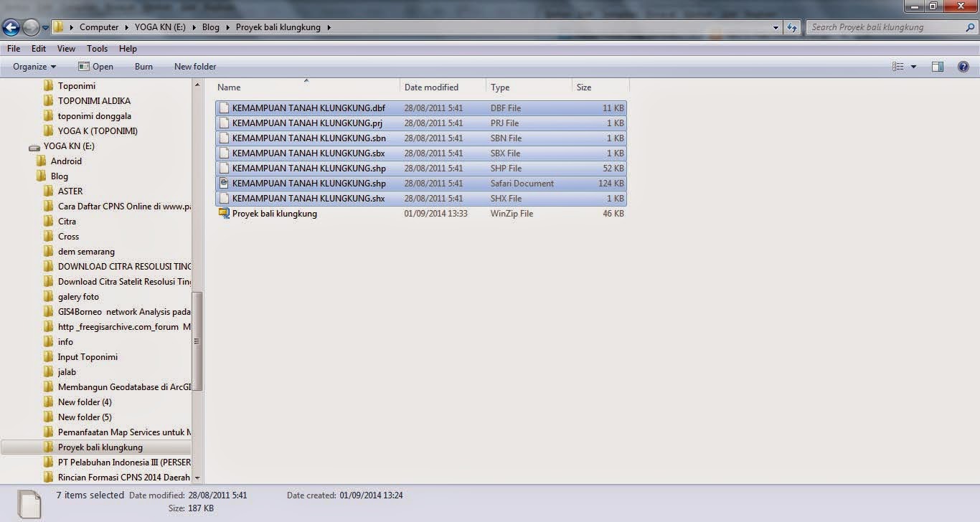Viewport: 980px width, 522px height.
Task: Click the Burn toolbar button
Action: [143, 66]
